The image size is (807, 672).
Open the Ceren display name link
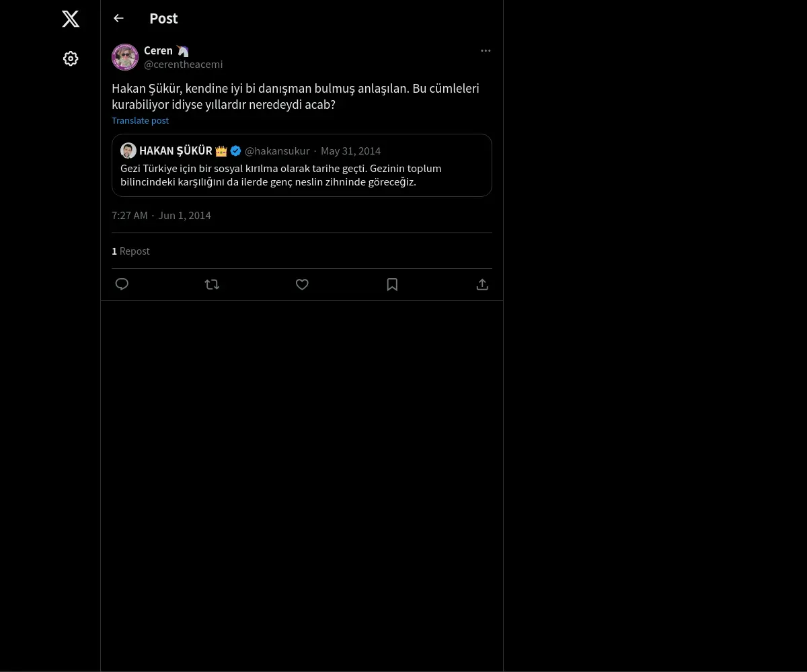pos(158,50)
